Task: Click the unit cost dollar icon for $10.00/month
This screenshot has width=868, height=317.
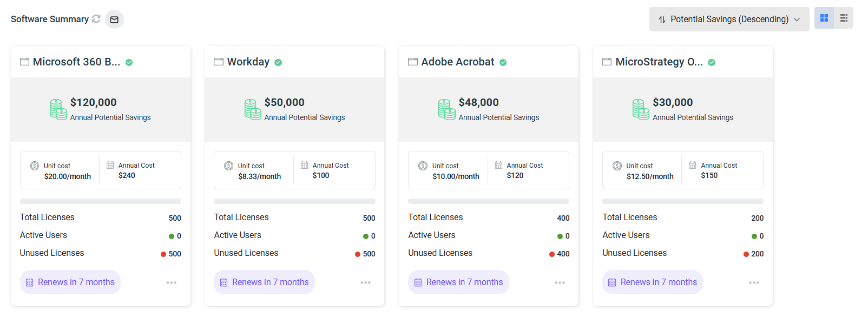Action: coord(423,166)
